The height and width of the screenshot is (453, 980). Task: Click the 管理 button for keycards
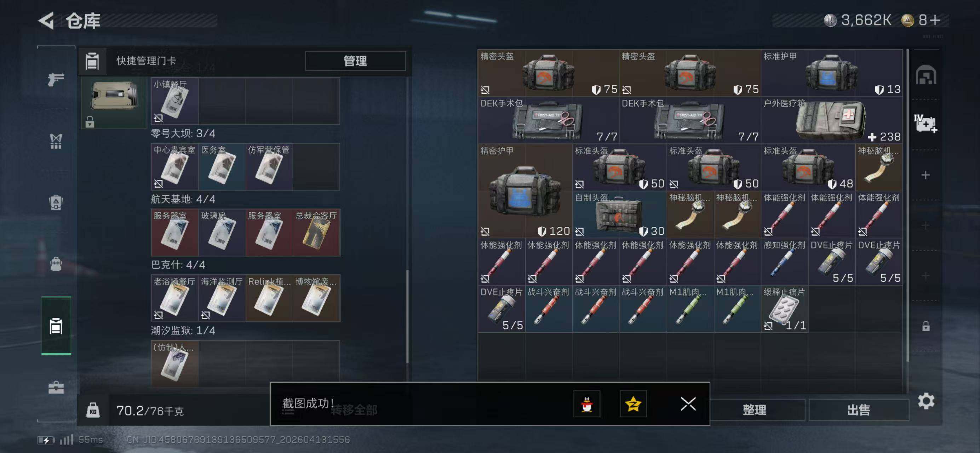click(355, 61)
